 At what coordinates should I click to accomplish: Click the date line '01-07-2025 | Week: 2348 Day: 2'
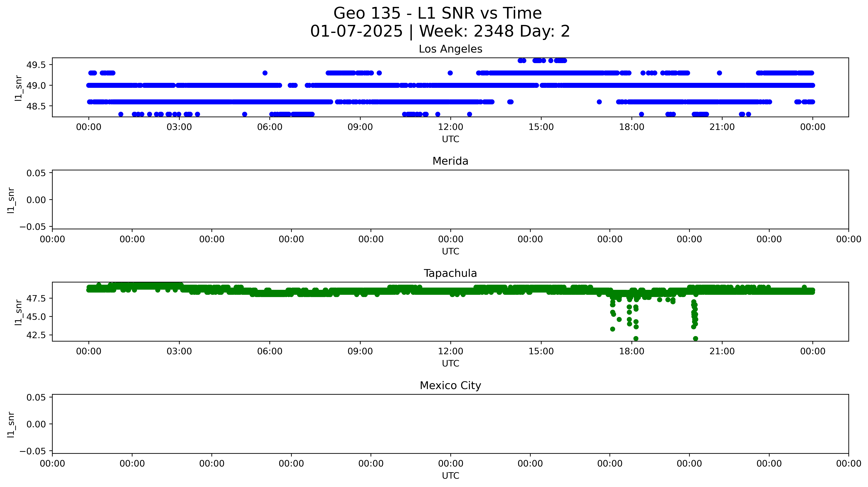pyautogui.click(x=440, y=31)
